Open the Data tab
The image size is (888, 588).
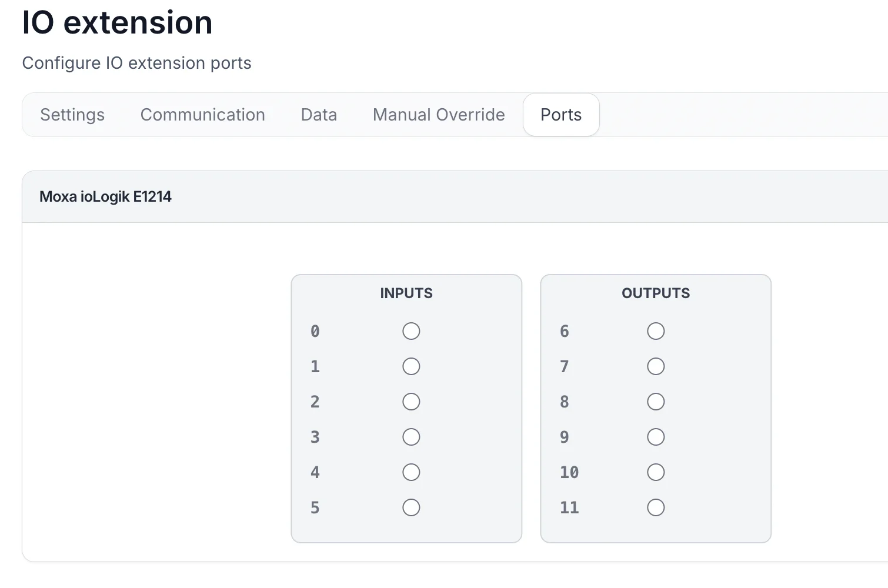point(319,115)
